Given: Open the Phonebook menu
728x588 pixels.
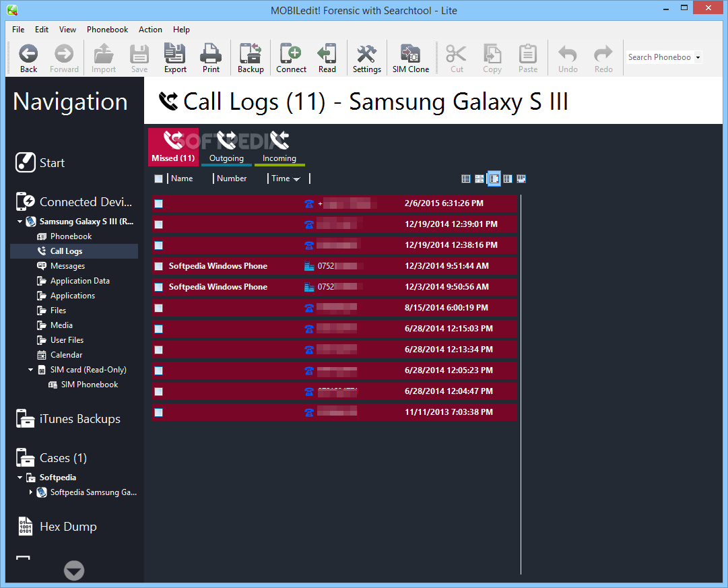Looking at the screenshot, I should [107, 29].
